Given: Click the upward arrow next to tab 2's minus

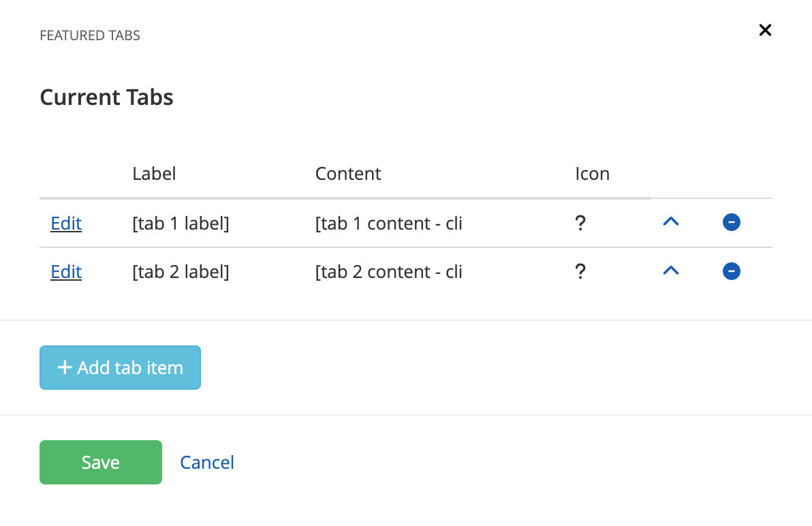Looking at the screenshot, I should pyautogui.click(x=671, y=270).
